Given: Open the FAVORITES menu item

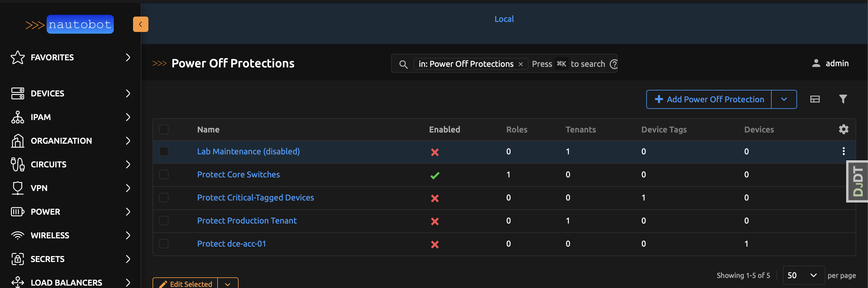Looking at the screenshot, I should [x=70, y=57].
